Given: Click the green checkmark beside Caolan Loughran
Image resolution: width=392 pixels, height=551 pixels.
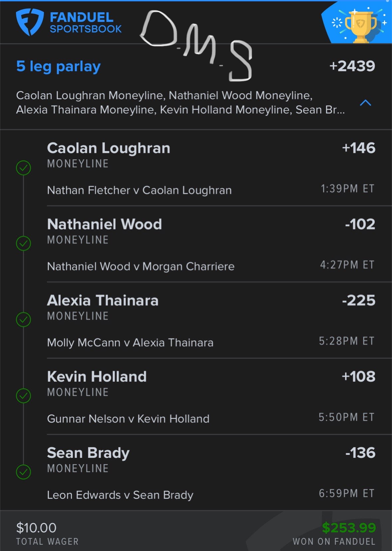Looking at the screenshot, I should click(24, 168).
